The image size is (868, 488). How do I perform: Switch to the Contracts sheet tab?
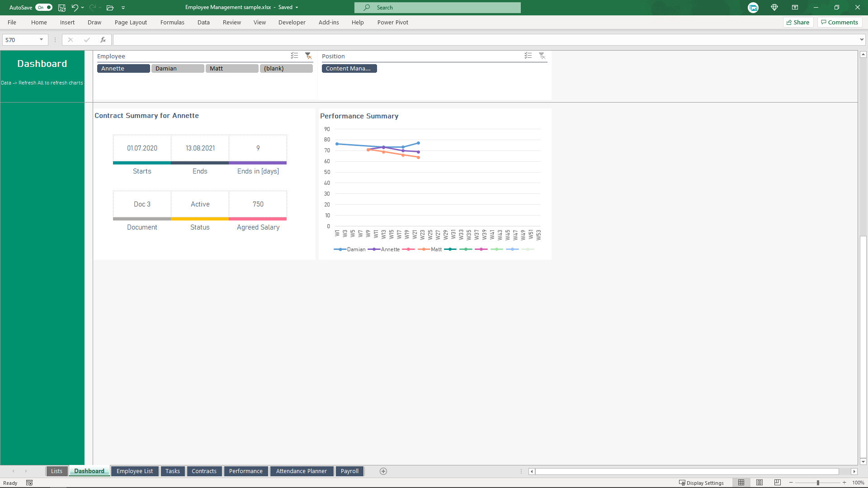point(204,471)
